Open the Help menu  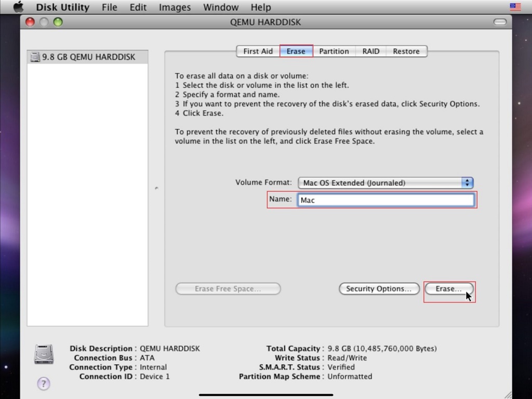tap(261, 7)
